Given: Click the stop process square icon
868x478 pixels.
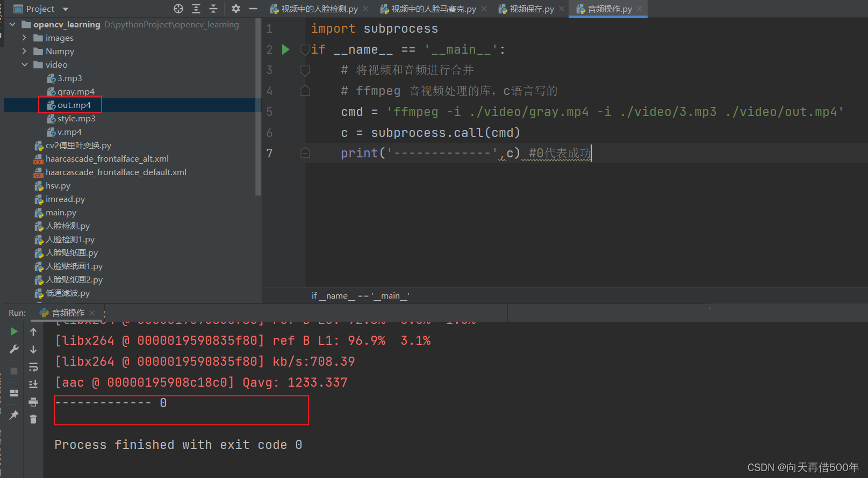Looking at the screenshot, I should pos(14,371).
